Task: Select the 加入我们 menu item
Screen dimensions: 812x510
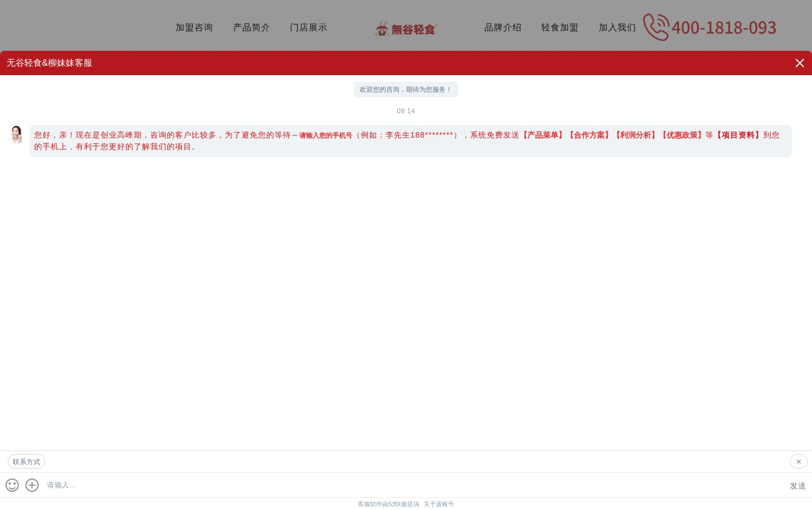Action: point(617,28)
